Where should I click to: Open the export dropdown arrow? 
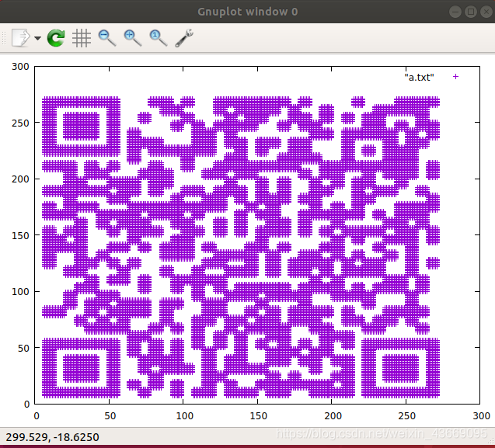click(x=37, y=38)
